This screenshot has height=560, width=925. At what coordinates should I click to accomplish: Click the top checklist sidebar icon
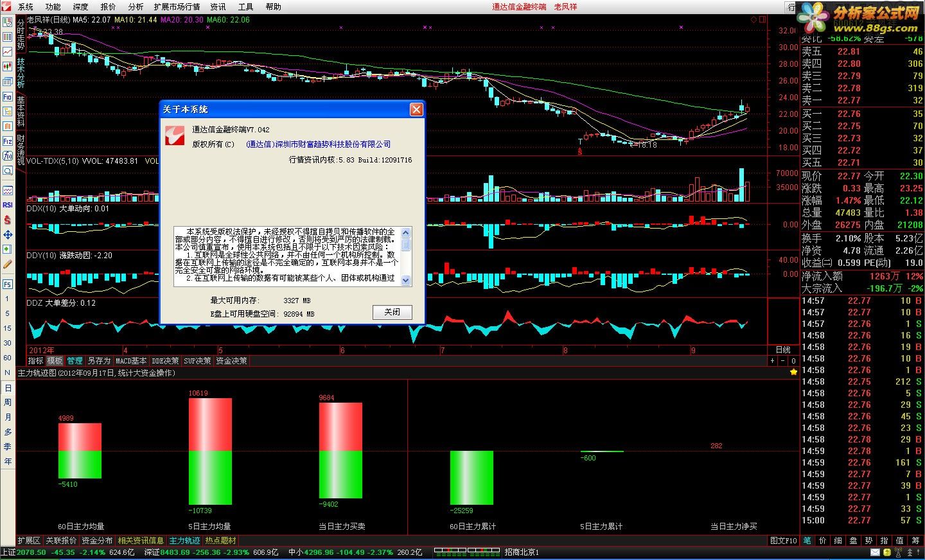click(8, 22)
